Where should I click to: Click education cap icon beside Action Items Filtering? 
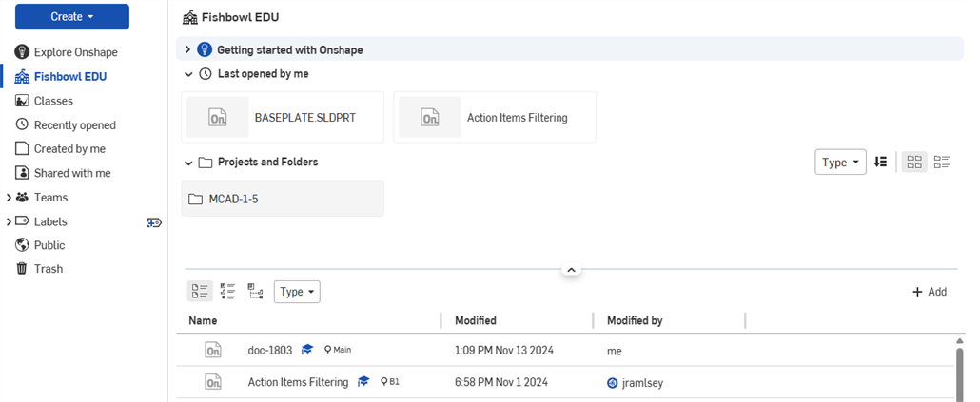pyautogui.click(x=363, y=382)
